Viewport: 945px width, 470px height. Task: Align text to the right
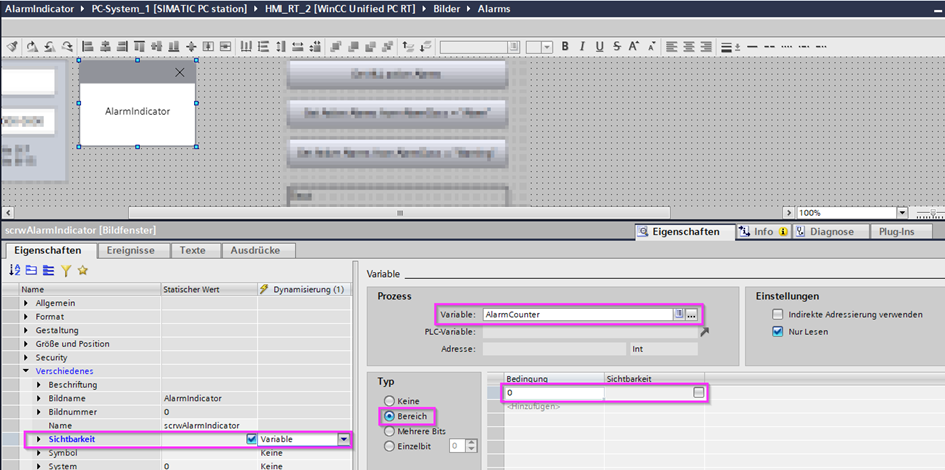pyautogui.click(x=706, y=46)
